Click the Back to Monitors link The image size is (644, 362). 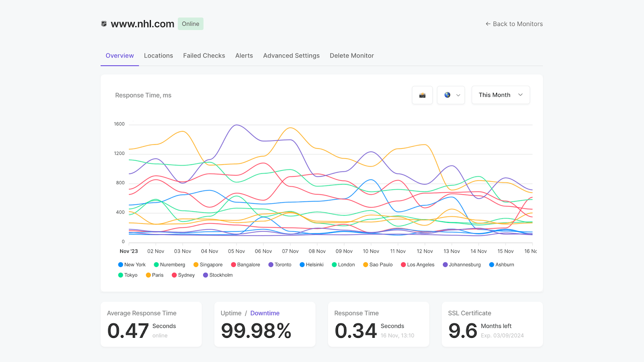coord(514,24)
